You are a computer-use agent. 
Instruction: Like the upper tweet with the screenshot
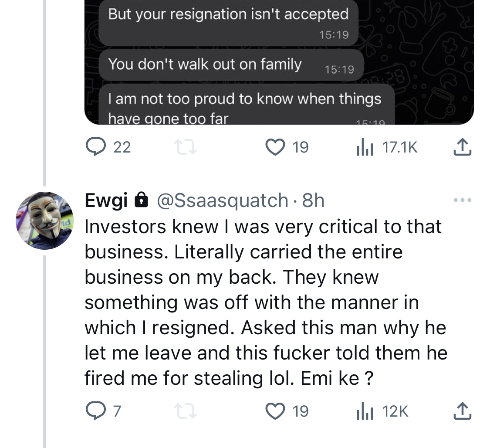pos(287,147)
